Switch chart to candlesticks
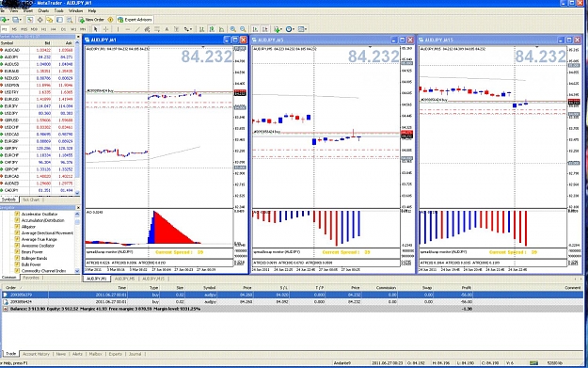The image size is (588, 368). tap(212, 29)
